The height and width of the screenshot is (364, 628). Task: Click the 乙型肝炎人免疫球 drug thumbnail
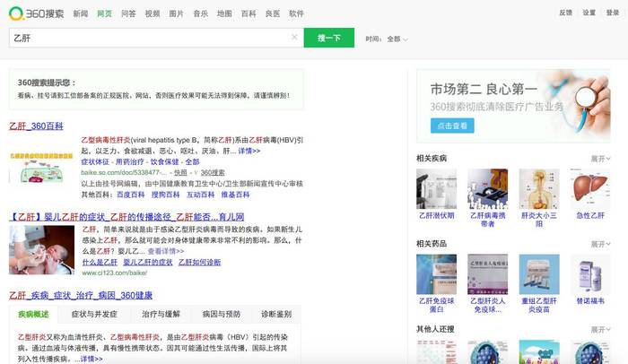pos(488,274)
